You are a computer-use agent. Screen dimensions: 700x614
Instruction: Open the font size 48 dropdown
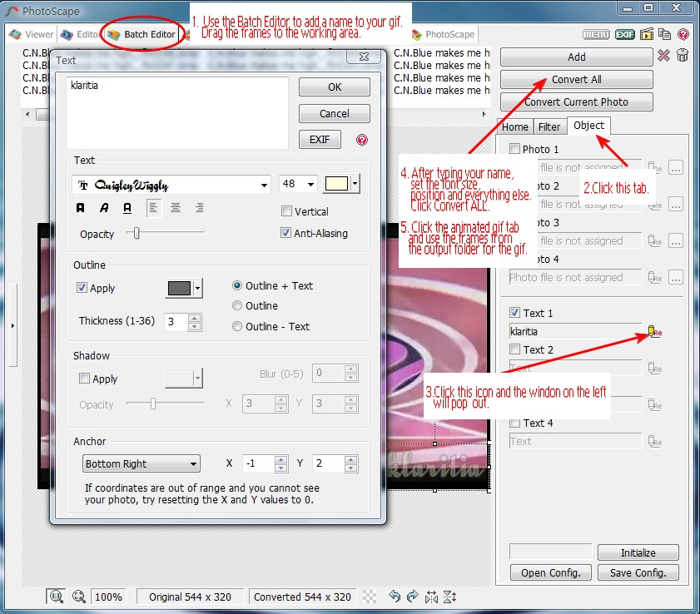[x=310, y=184]
